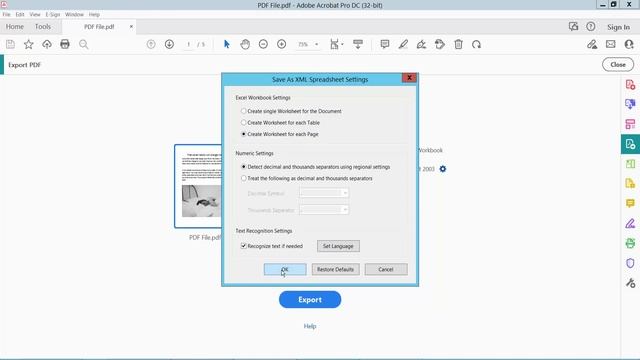Bookmark file with the star icon
This screenshot has height=360, width=640.
coord(29,44)
